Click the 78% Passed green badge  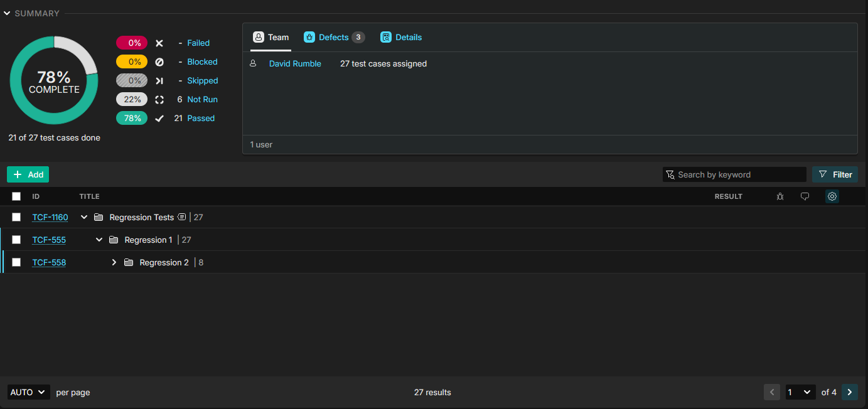click(x=132, y=118)
